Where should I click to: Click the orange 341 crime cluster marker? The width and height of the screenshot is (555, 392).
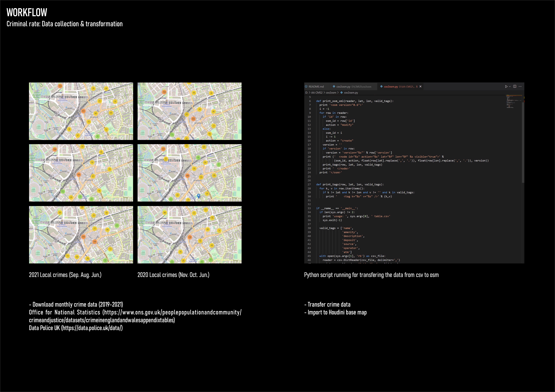point(83,111)
